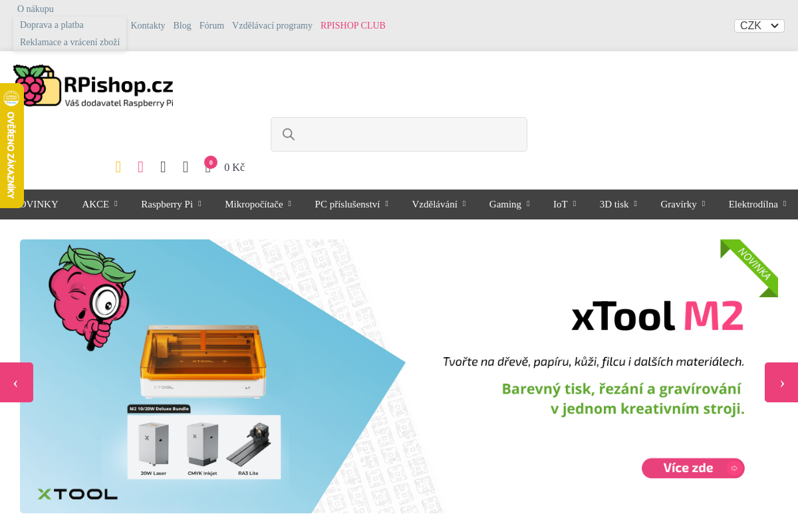Open Doprava a platba
Viewport: 798px width, 532px height.
point(52,25)
